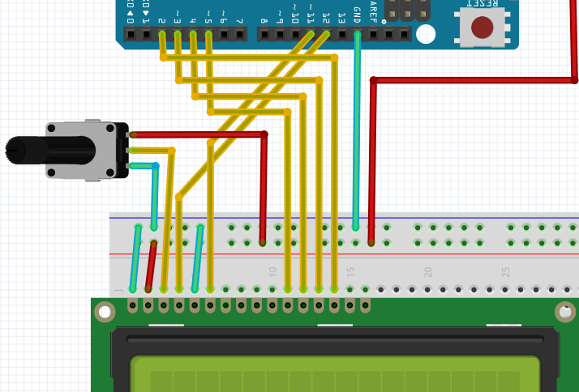Click the breadboard column 20 label
This screenshot has height=392, width=579.
[427, 271]
